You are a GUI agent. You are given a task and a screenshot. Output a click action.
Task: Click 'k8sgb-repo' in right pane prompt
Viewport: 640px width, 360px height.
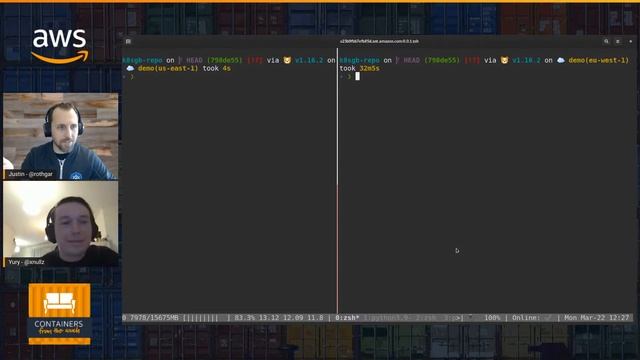pos(360,60)
